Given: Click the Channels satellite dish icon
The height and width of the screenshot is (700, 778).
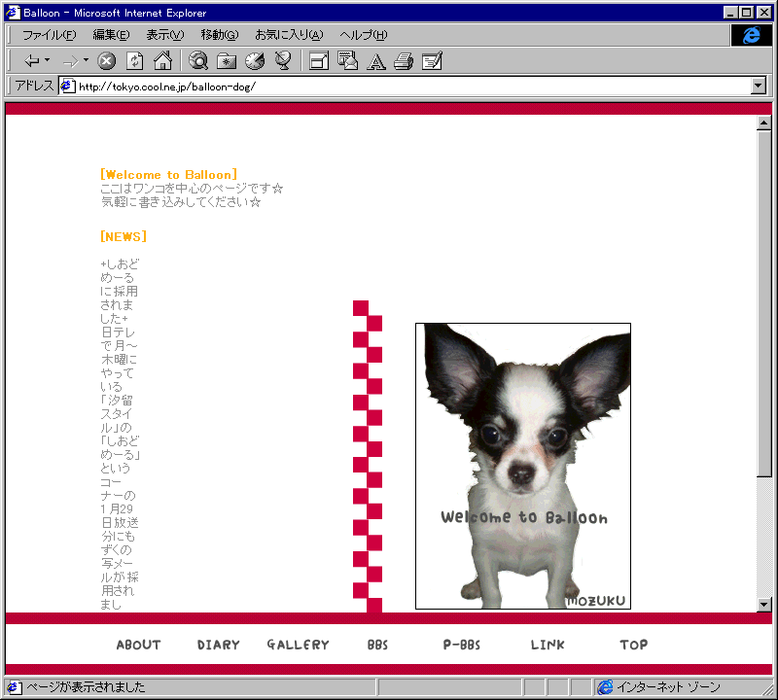Looking at the screenshot, I should (283, 61).
